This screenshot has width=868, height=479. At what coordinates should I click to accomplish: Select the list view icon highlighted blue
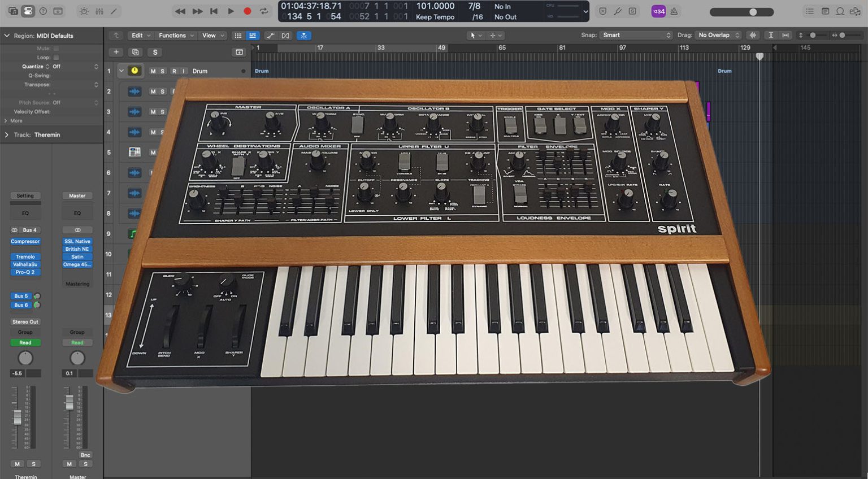click(x=253, y=36)
